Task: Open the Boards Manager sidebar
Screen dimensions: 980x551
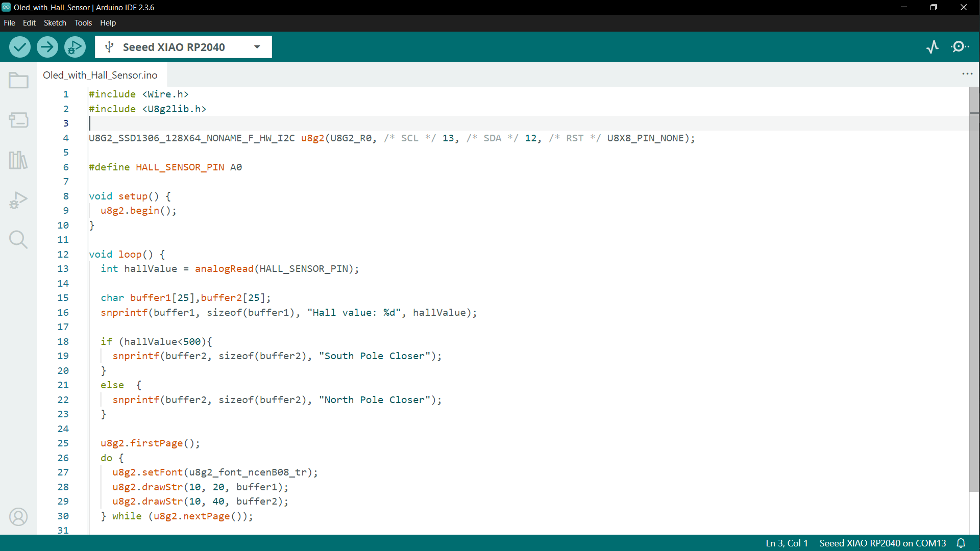Action: [18, 120]
